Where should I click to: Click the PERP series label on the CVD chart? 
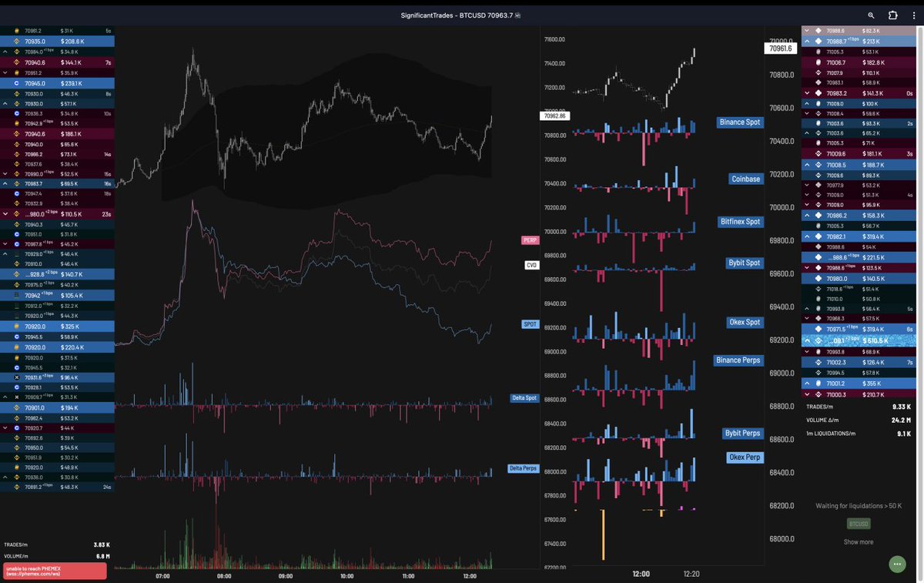[x=529, y=240]
